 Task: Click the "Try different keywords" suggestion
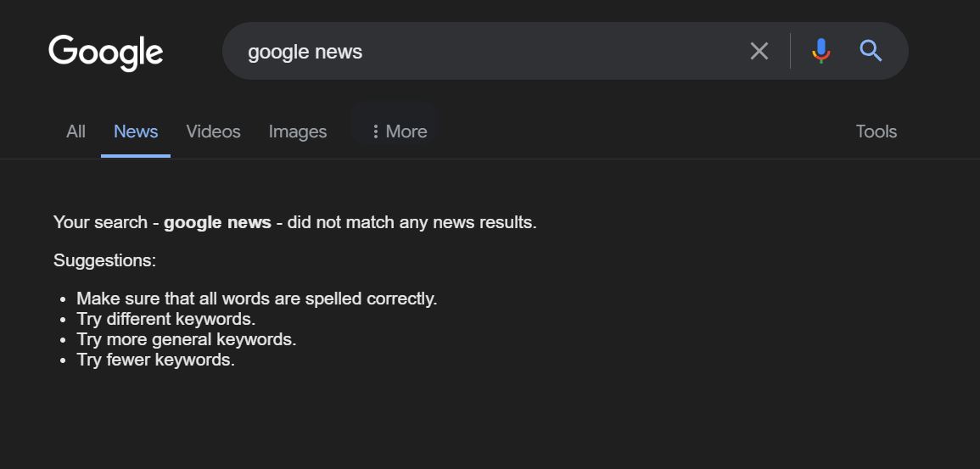click(x=165, y=319)
